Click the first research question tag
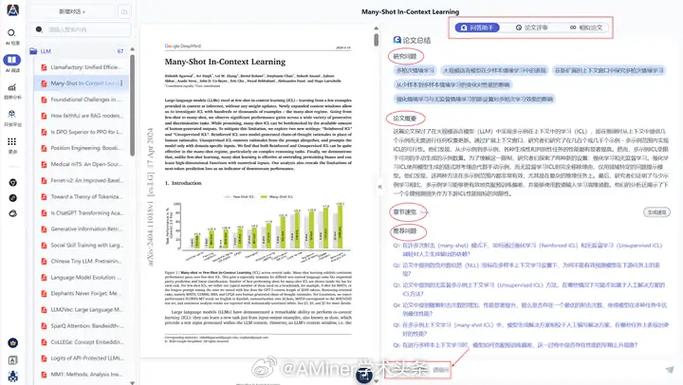The image size is (683, 385). click(415, 70)
